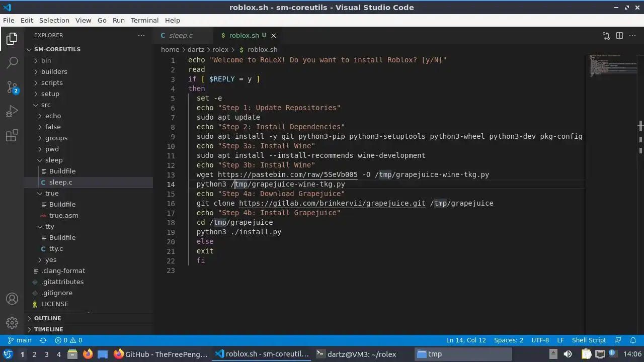Open the Help menu

click(172, 20)
